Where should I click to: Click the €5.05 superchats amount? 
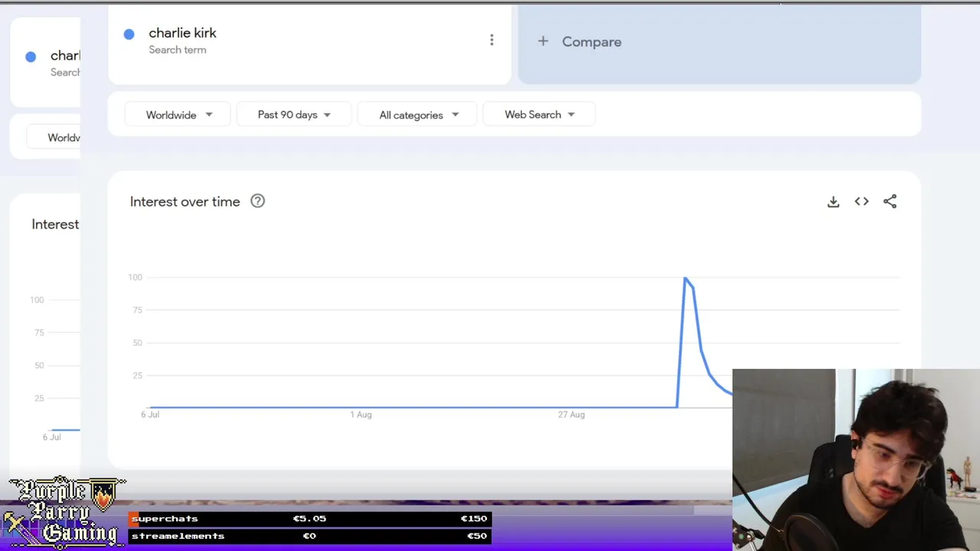coord(309,519)
